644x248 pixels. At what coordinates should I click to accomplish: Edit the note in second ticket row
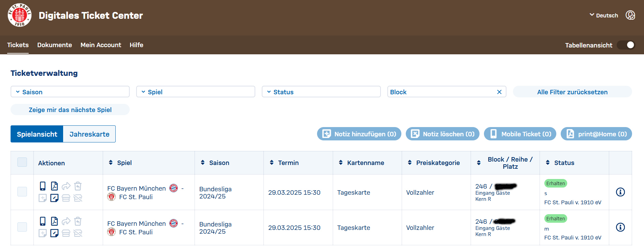(x=54, y=233)
